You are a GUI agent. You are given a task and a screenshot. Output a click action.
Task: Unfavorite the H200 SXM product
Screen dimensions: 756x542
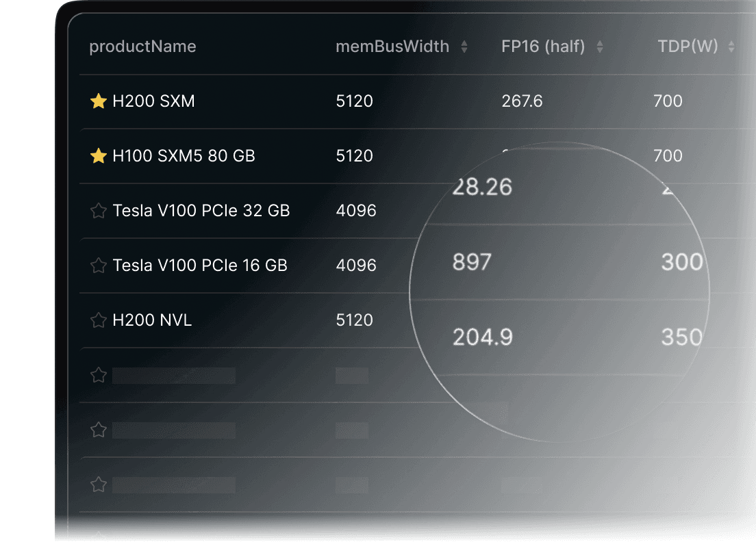tap(98, 101)
